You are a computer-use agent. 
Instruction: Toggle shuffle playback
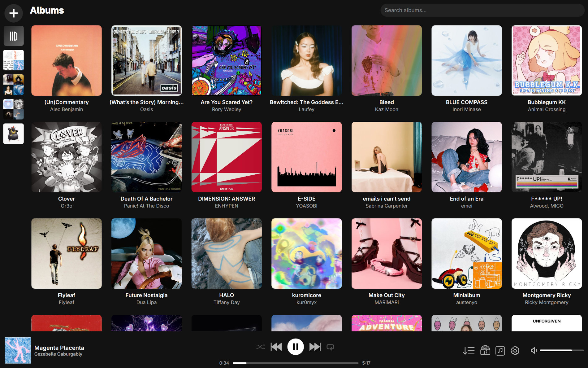[x=261, y=347]
